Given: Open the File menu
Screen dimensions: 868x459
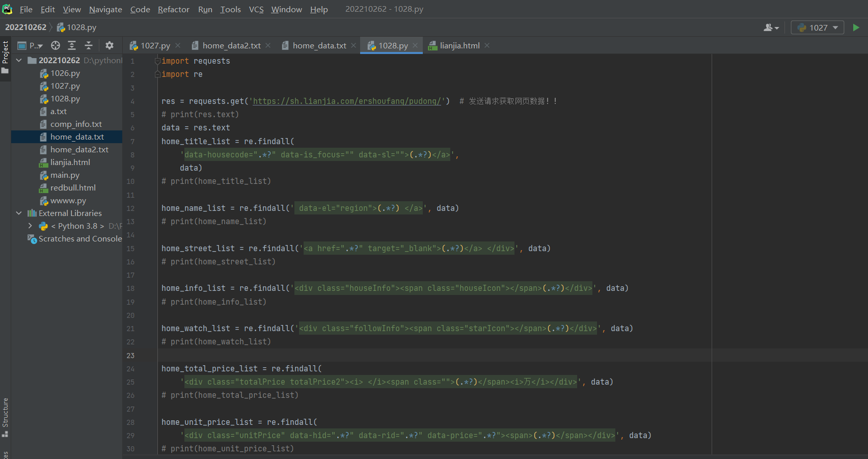Looking at the screenshot, I should [x=26, y=9].
